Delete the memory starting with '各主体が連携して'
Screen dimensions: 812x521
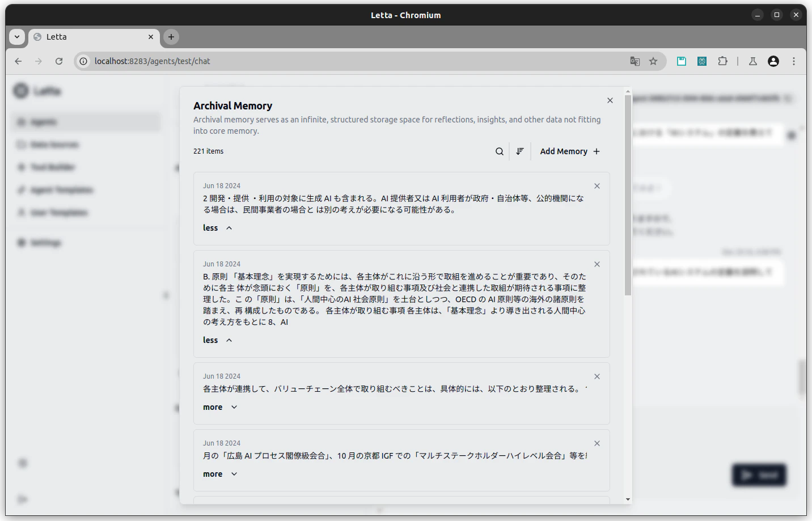pos(597,376)
